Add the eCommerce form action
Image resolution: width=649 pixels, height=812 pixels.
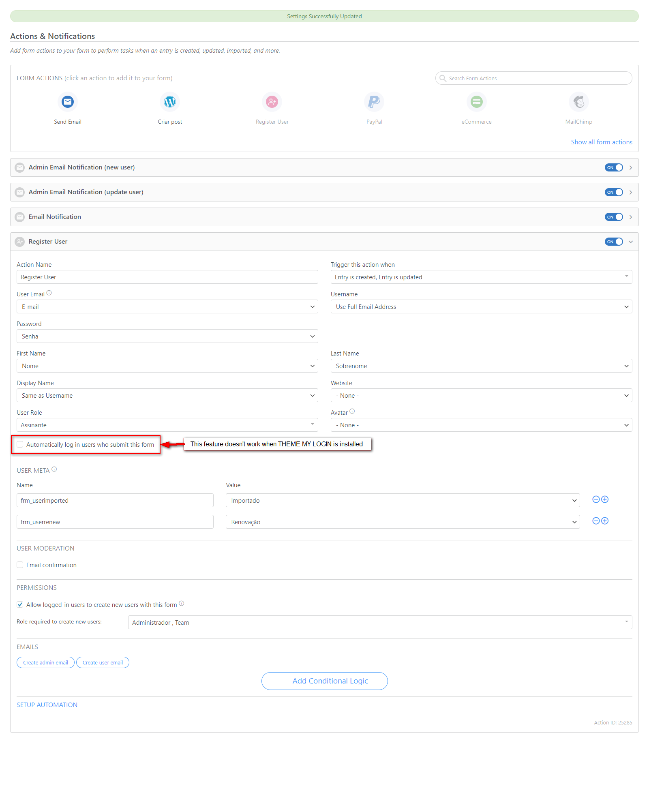click(476, 102)
